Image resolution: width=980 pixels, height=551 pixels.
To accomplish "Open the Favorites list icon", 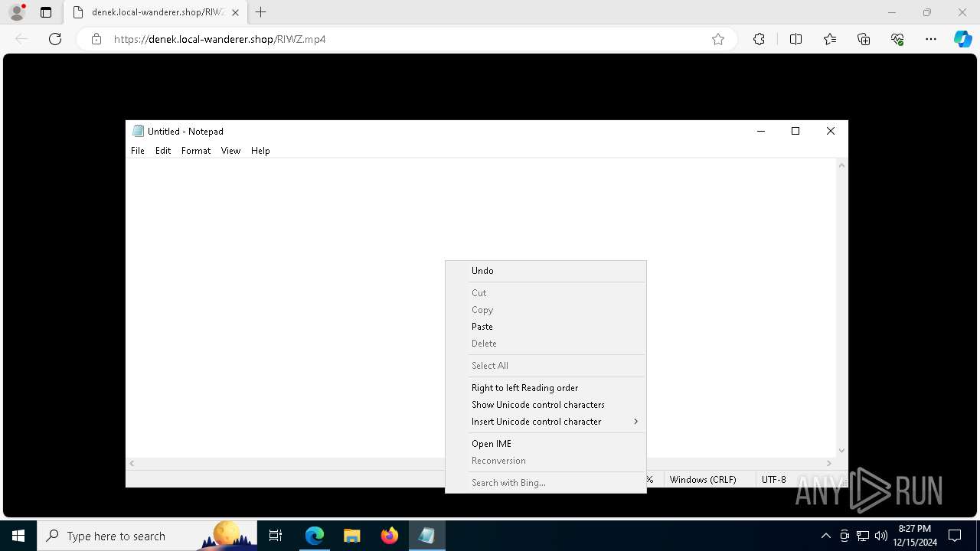I will [x=830, y=39].
